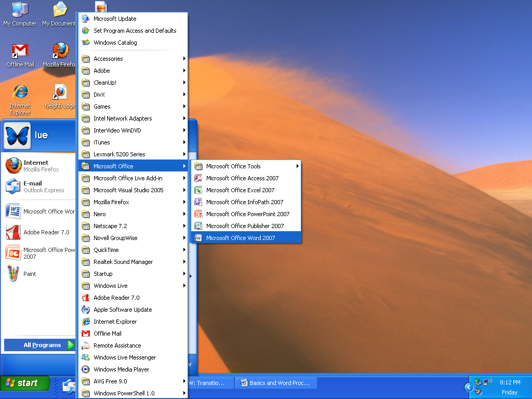Open the Microsoft Visual Studio 2005 folder
This screenshot has width=532, height=399.
click(x=133, y=190)
